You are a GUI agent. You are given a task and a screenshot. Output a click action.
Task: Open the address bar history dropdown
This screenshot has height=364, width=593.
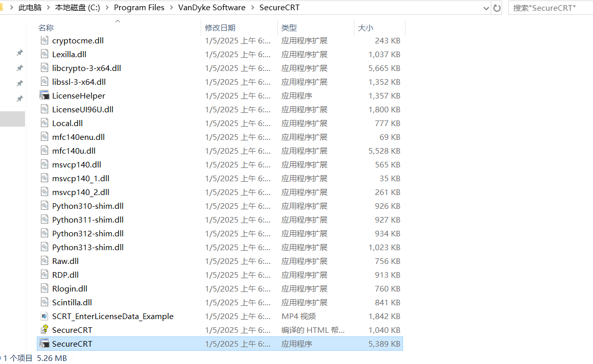click(486, 8)
